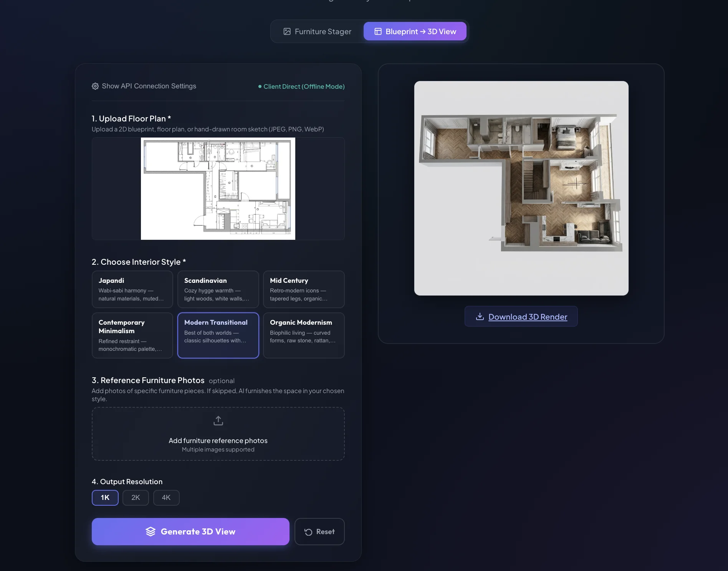The height and width of the screenshot is (571, 728).
Task: Click the 'Multiple images supported' text
Action: click(218, 450)
